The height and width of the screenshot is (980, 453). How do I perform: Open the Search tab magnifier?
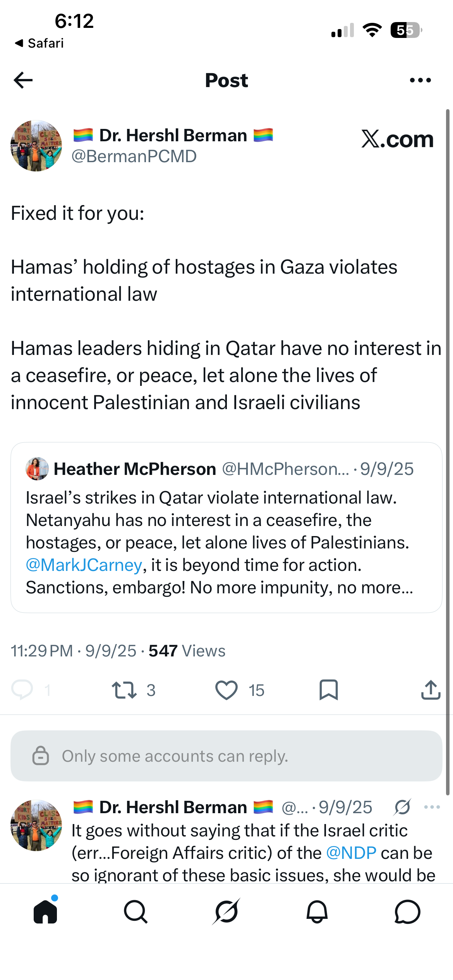136,911
